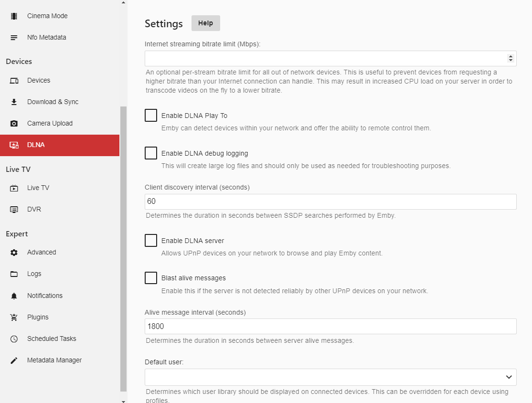Click the 'Default user:' label

(164, 362)
